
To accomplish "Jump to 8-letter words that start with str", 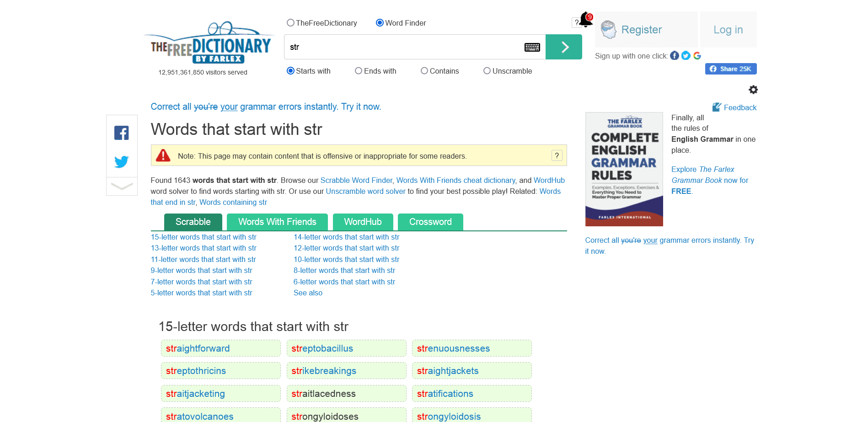I will tap(344, 270).
